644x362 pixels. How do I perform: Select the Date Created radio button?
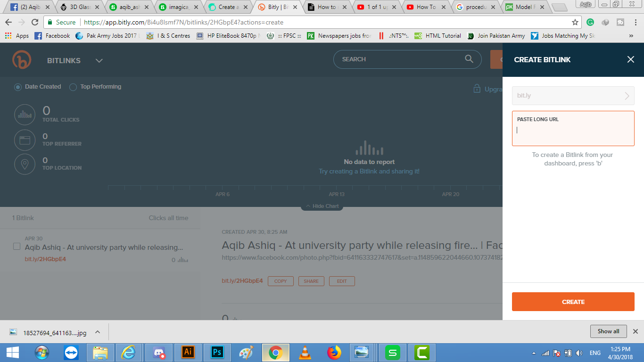click(x=18, y=87)
